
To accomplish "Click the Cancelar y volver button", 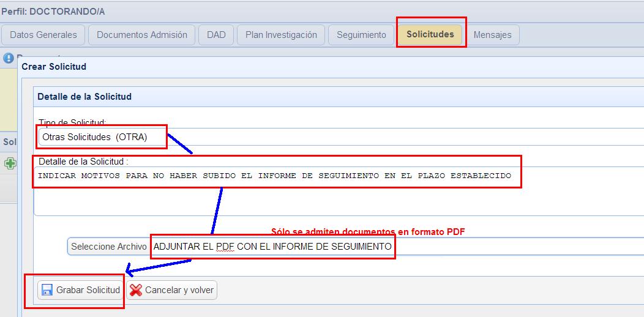I will click(x=172, y=290).
